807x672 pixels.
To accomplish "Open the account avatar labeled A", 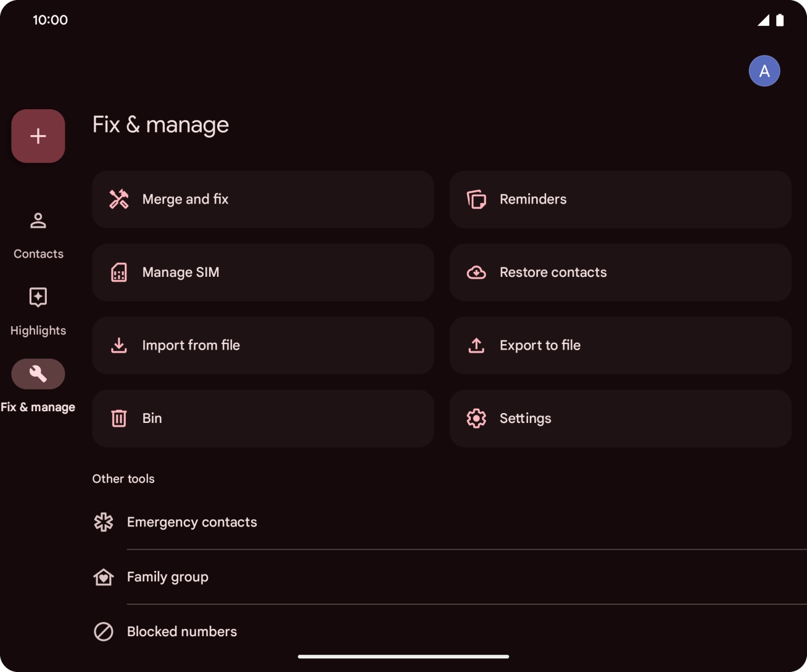I will 764,71.
